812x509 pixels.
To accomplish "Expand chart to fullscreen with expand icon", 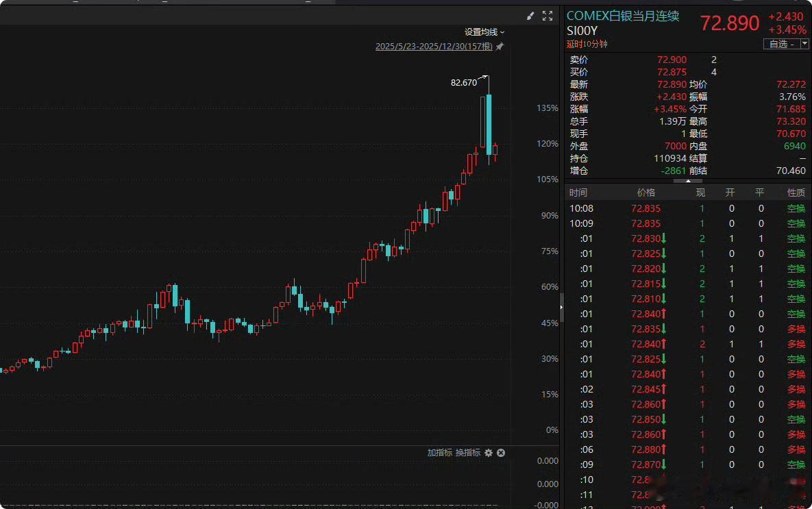I will (x=548, y=16).
